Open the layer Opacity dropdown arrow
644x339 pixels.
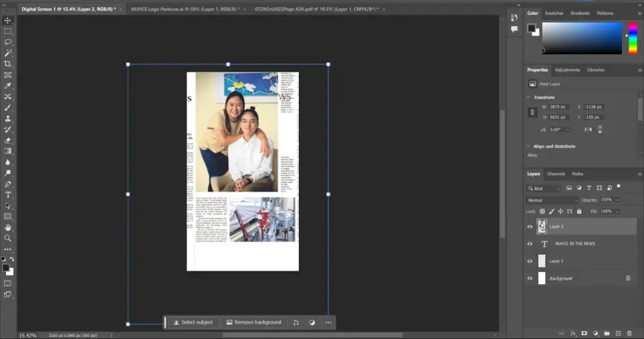[617, 200]
